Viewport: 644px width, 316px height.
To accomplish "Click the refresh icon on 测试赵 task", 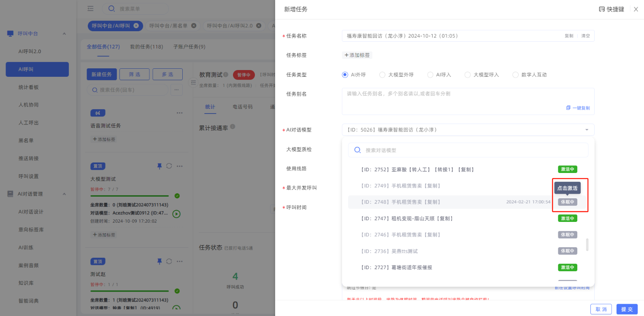I will tap(169, 262).
